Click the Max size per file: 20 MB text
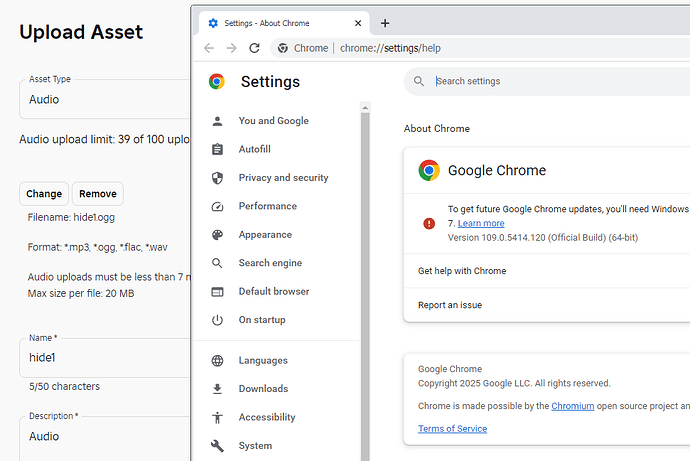Screen dimensions: 690x461 (x=81, y=293)
